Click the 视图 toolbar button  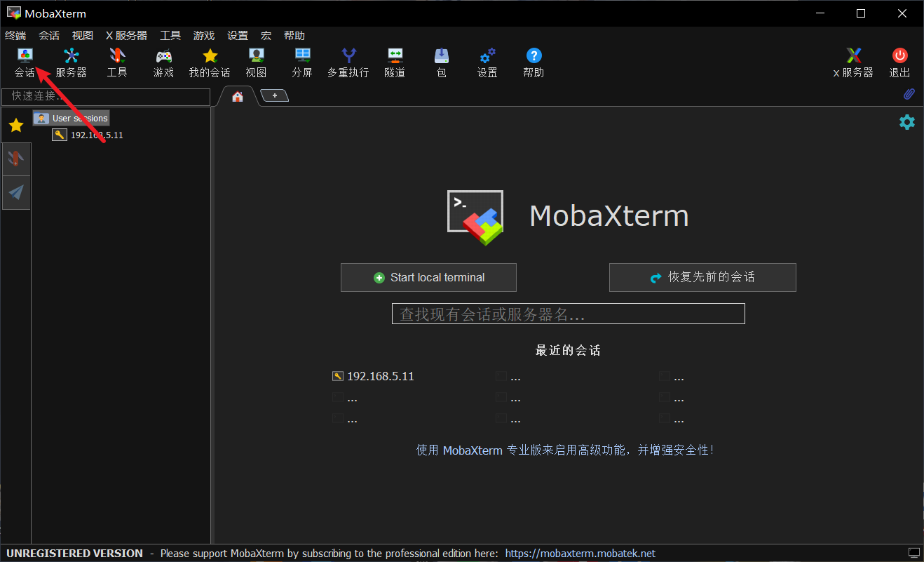click(256, 62)
